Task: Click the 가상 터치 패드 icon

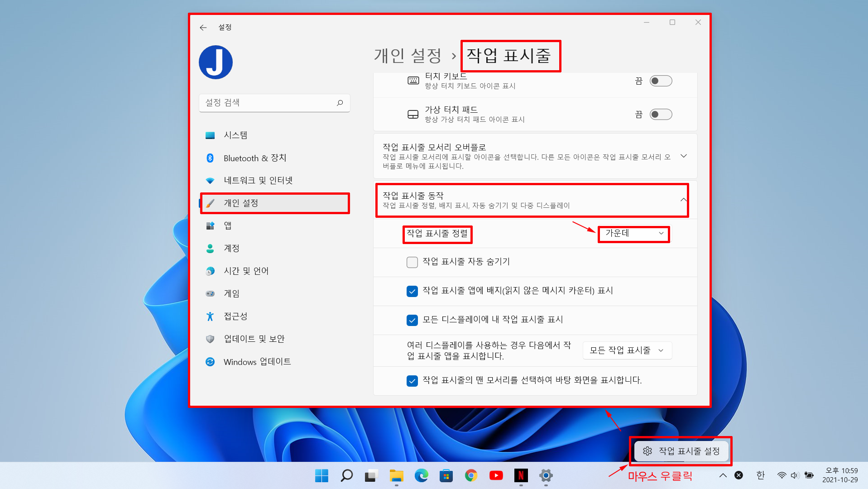Action: (x=413, y=114)
